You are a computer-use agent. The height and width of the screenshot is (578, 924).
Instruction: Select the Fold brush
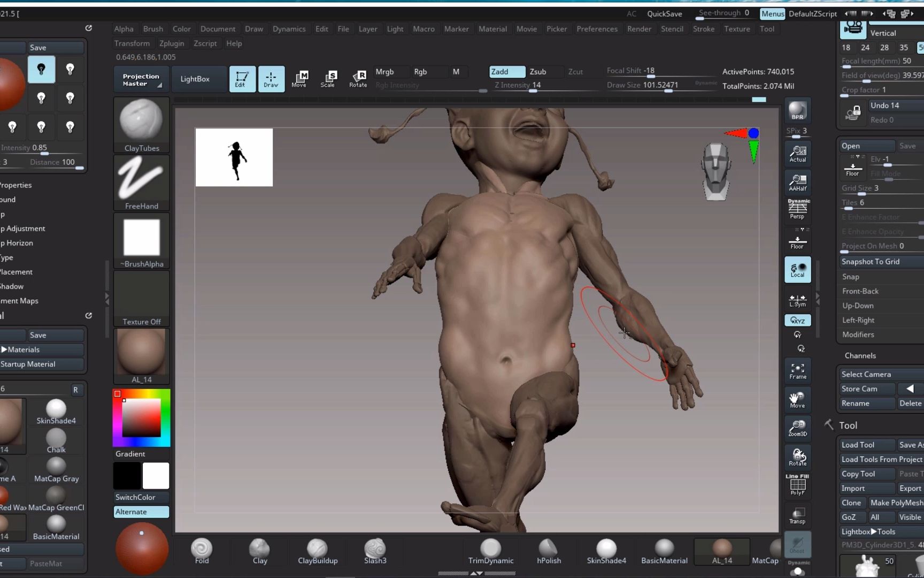[x=202, y=551]
